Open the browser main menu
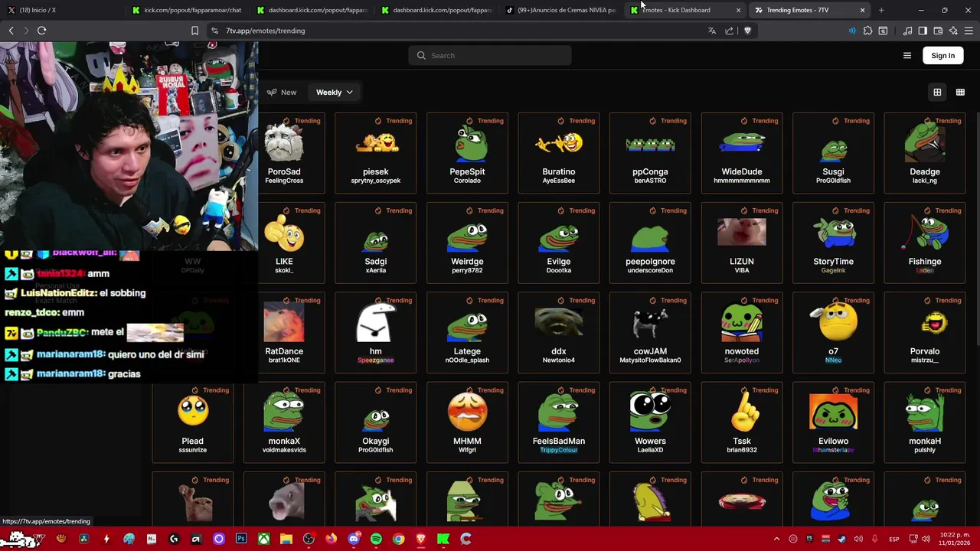 click(x=969, y=31)
